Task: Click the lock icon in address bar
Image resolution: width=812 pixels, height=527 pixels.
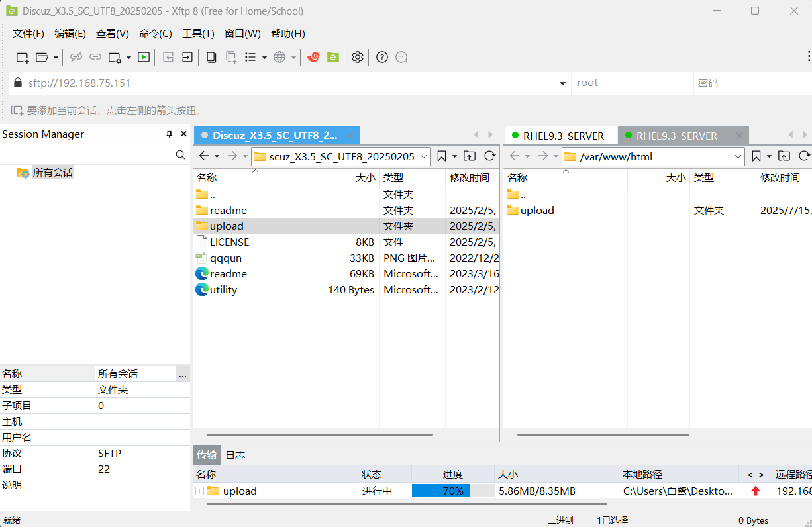Action: click(x=18, y=83)
